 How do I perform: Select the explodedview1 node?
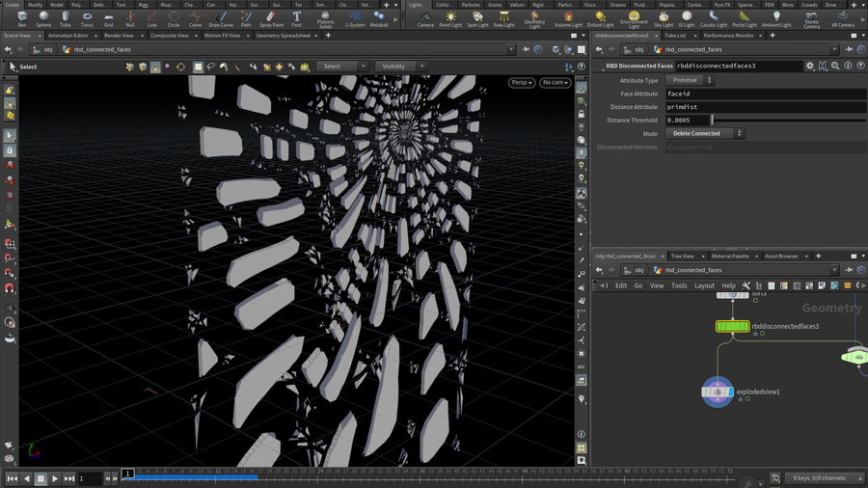(x=719, y=392)
